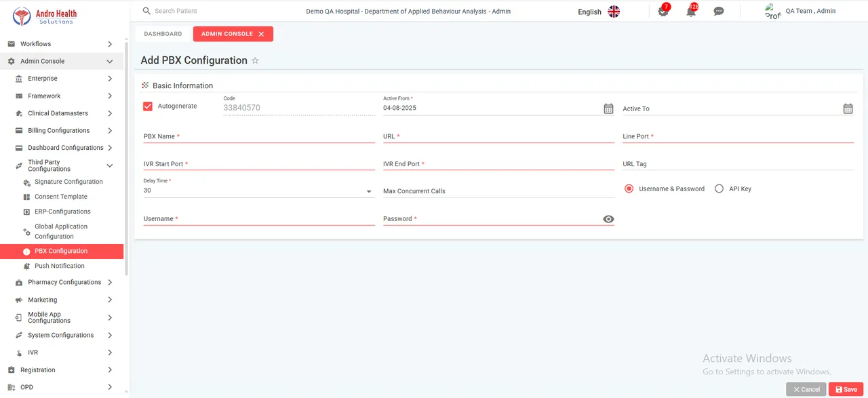Click the Framework icon in sidebar
Screen dimensions: 868x398
(x=18, y=96)
